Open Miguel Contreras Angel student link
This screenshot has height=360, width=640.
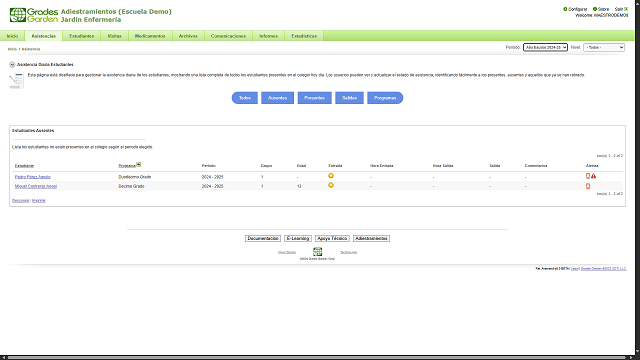pos(36,186)
